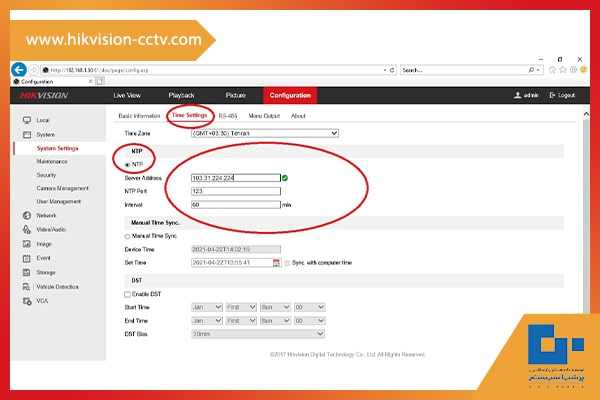
Task: Open the Start Time hour dropdown
Action: tap(310, 307)
